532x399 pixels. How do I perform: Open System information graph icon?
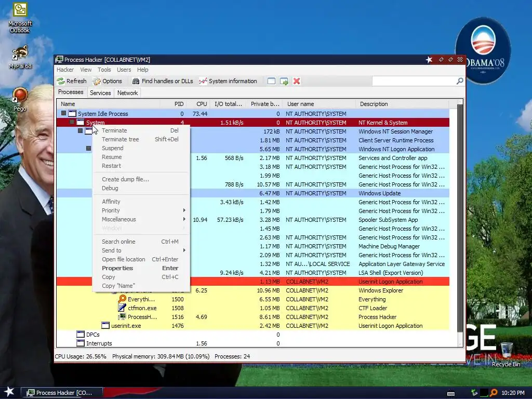tap(203, 81)
